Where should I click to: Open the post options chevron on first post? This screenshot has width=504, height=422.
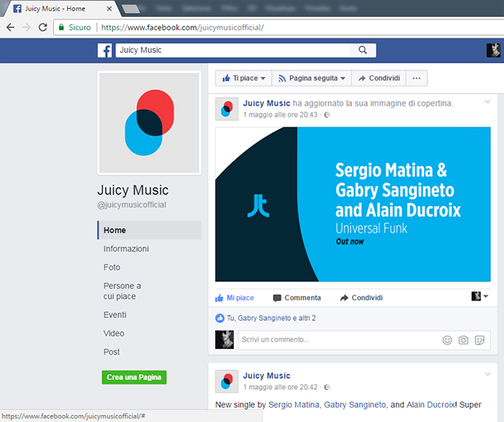coord(487,102)
